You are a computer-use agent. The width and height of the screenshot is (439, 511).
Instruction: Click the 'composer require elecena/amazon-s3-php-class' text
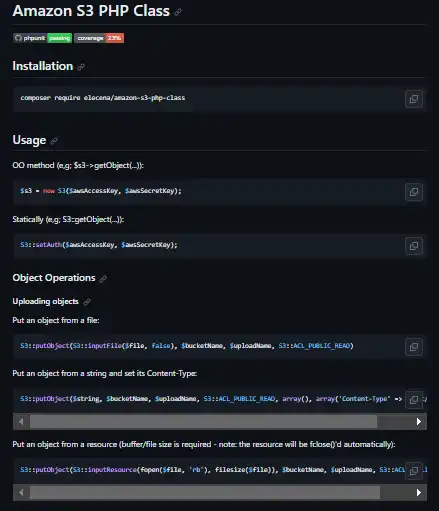103,98
